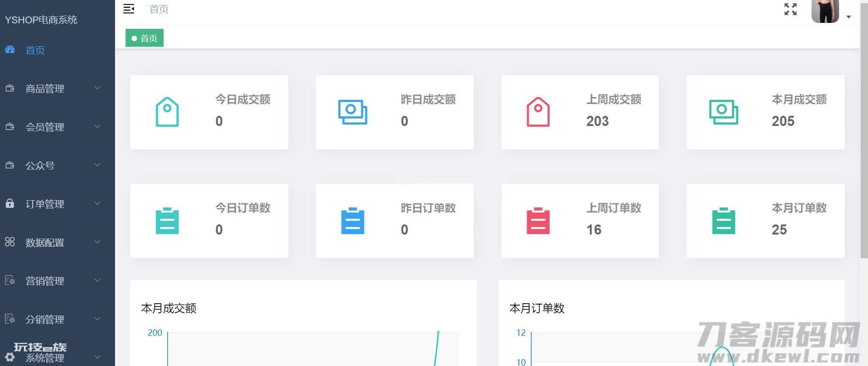Click the 会员管理 sidebar icon
868x366 pixels.
pyautogui.click(x=10, y=126)
